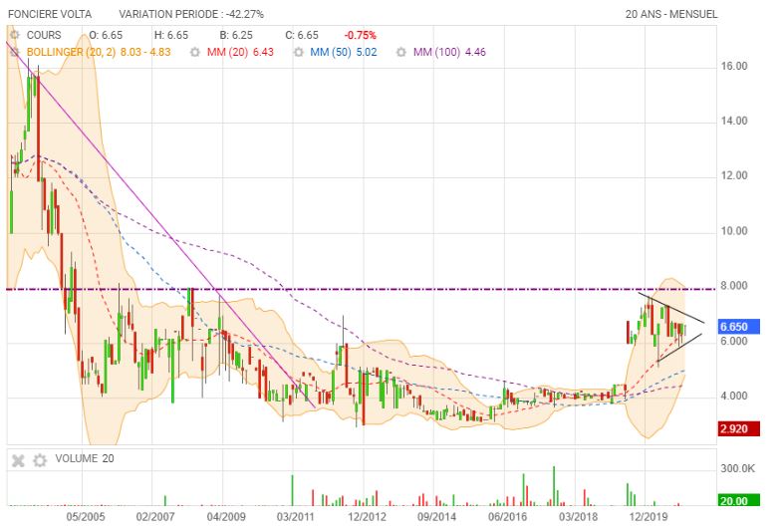Viewport: 783px width, 532px height.
Task: Click the 300.0K volume axis label
Action: [737, 468]
